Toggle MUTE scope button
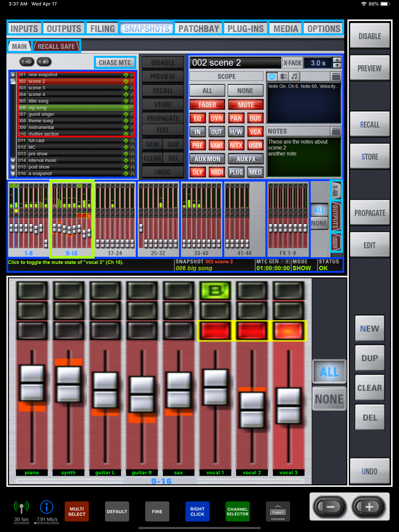This screenshot has width=399, height=532. [246, 105]
